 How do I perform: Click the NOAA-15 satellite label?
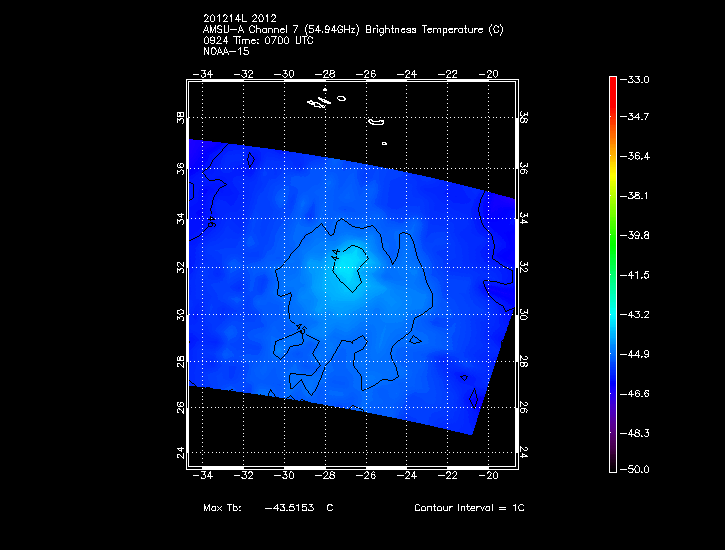[x=226, y=51]
